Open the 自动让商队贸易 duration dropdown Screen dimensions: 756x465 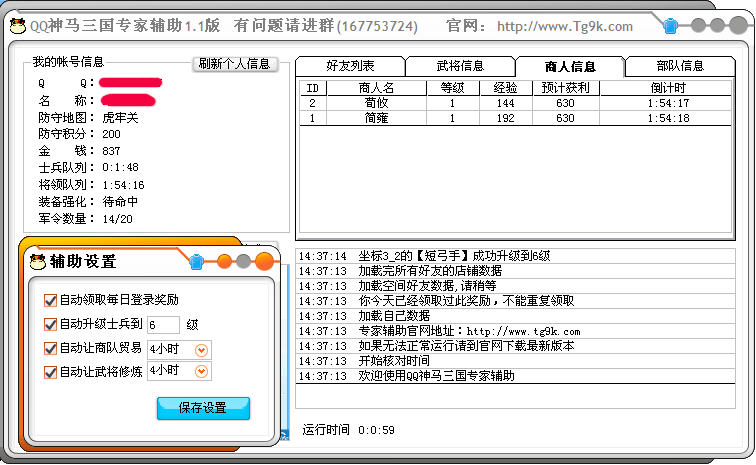pos(202,350)
